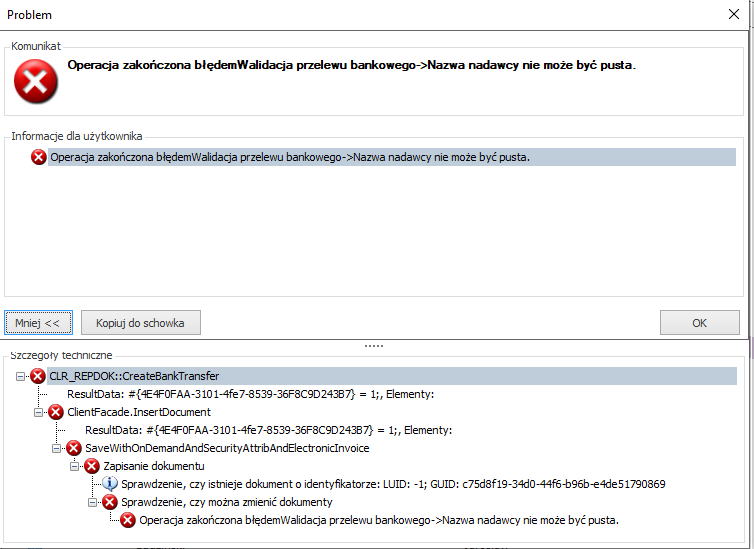The width and height of the screenshot is (754, 549).
Task: Click the error icon beside ClientFacade.InsertDocument
Action: 56,412
